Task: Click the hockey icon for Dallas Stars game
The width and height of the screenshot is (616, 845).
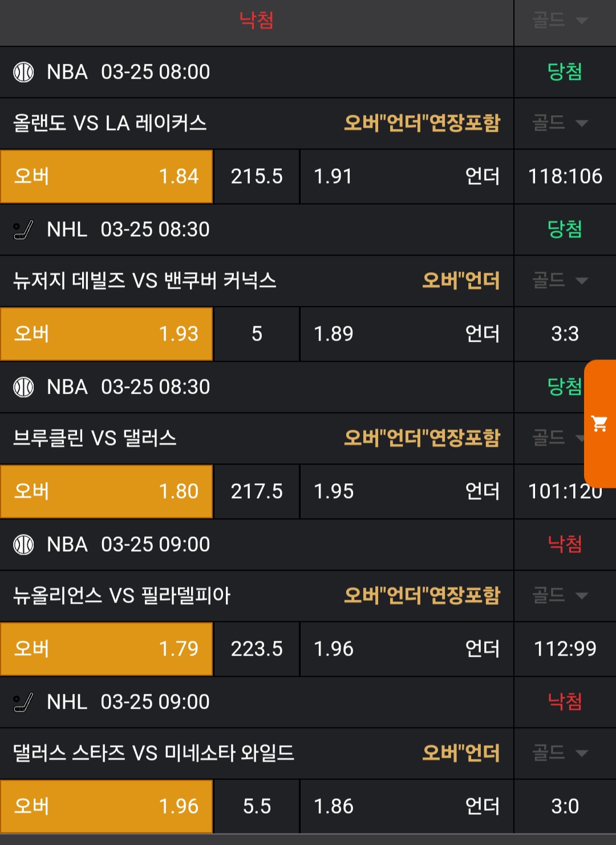Action: click(x=23, y=702)
